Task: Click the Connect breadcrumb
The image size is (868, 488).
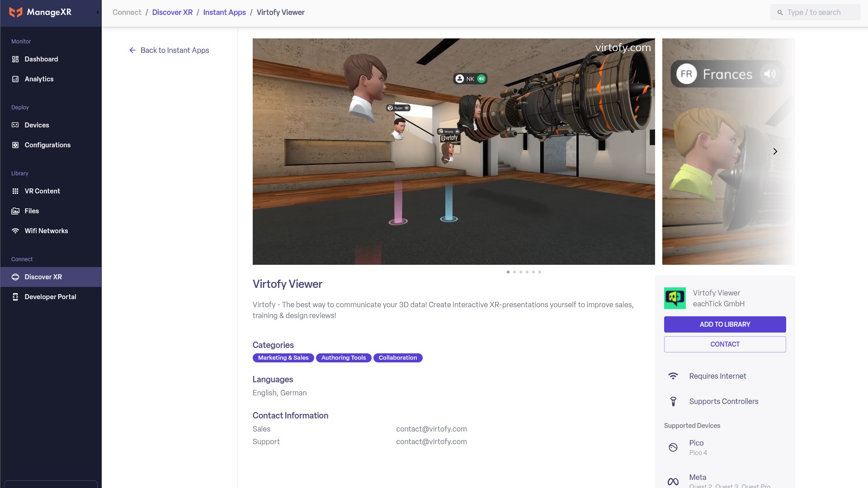Action: (127, 12)
